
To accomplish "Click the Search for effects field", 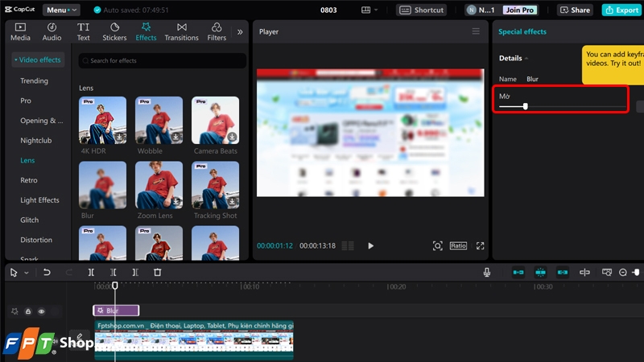I will click(x=163, y=61).
